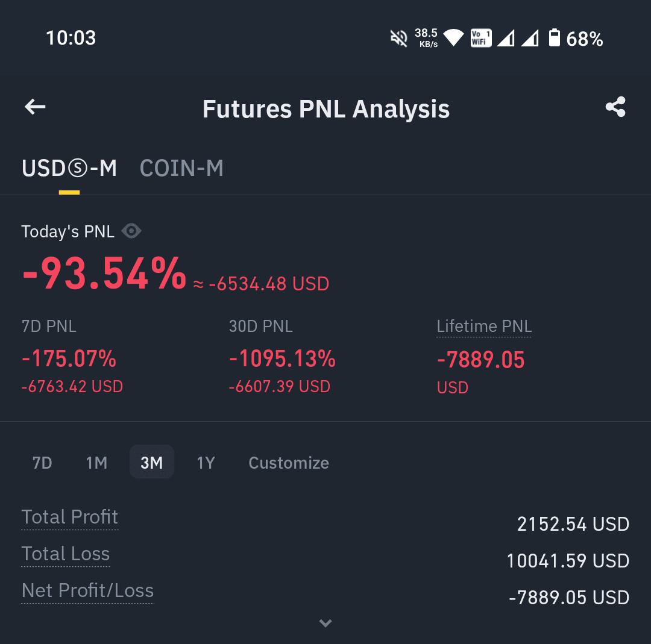651x644 pixels.
Task: Open the Customize date range option
Action: 289,463
